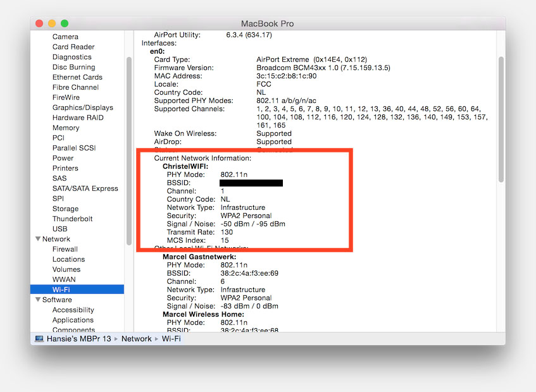536x392 pixels.
Task: Select Power in the sidebar
Action: pos(63,158)
